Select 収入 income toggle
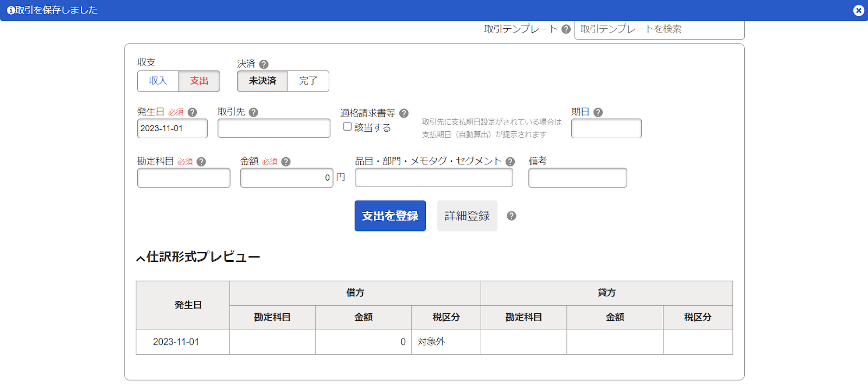The height and width of the screenshot is (386, 868). click(158, 81)
